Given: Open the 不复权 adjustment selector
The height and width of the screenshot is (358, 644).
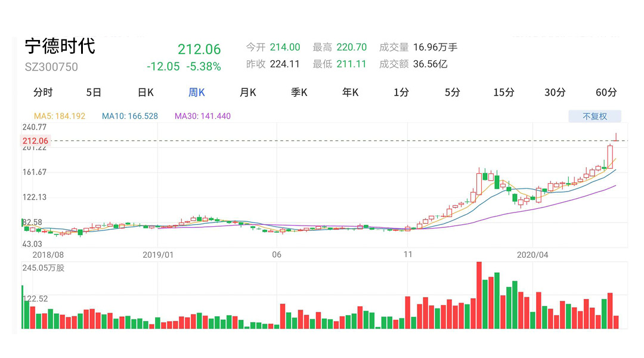Looking at the screenshot, I should point(595,116).
